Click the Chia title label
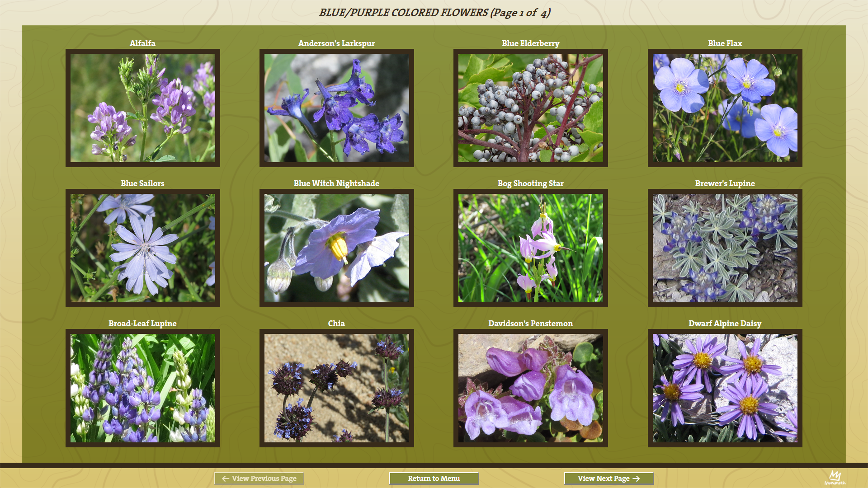The image size is (868, 488). pos(336,324)
